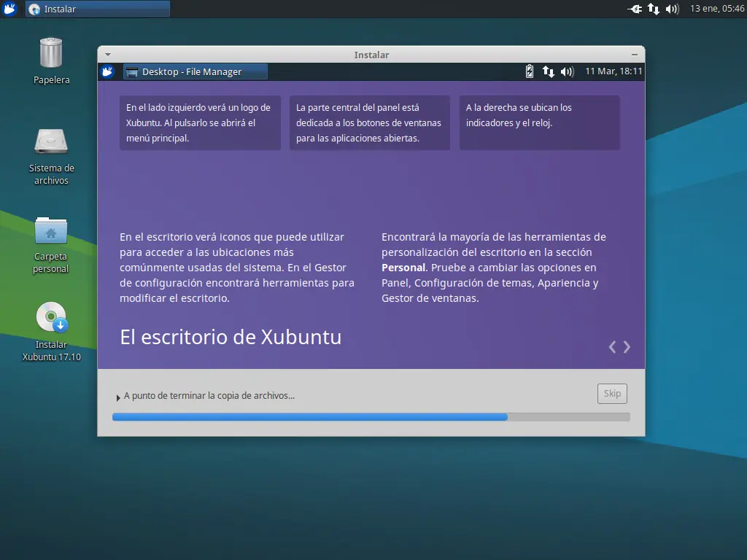Click the tip box about the Xubuntu logo
The width and height of the screenshot is (747, 560).
pyautogui.click(x=200, y=122)
